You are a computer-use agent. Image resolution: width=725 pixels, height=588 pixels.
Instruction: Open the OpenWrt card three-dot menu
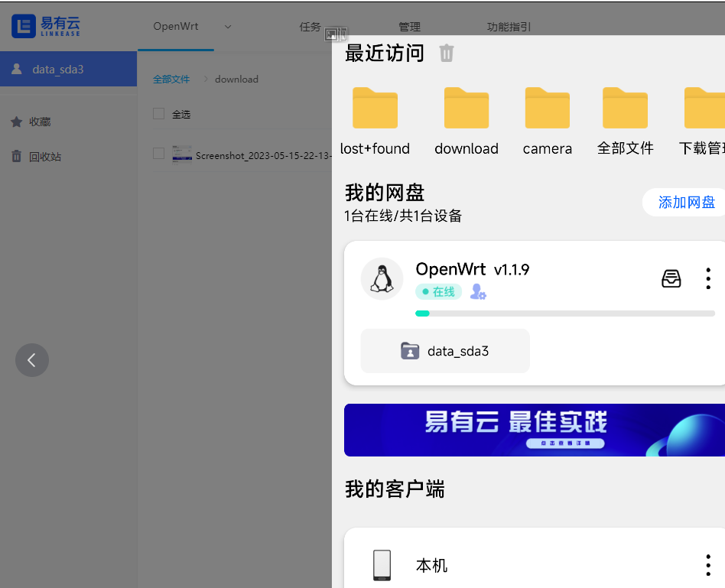click(708, 278)
